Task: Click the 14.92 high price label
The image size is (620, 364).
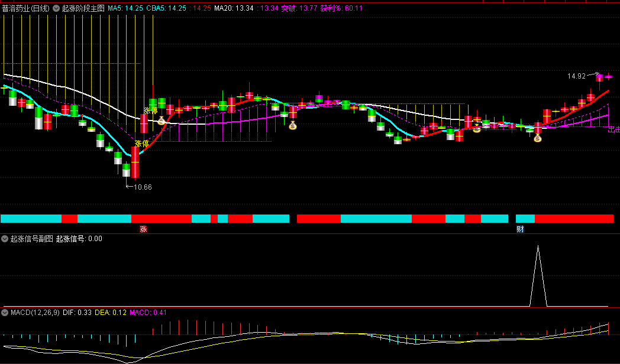Action: coord(576,76)
